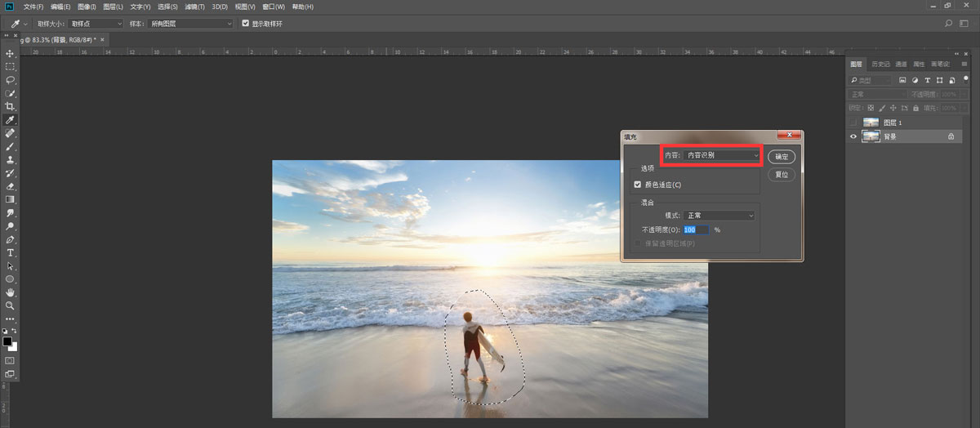Select the Zoom tool
980x428 pixels.
(x=10, y=305)
